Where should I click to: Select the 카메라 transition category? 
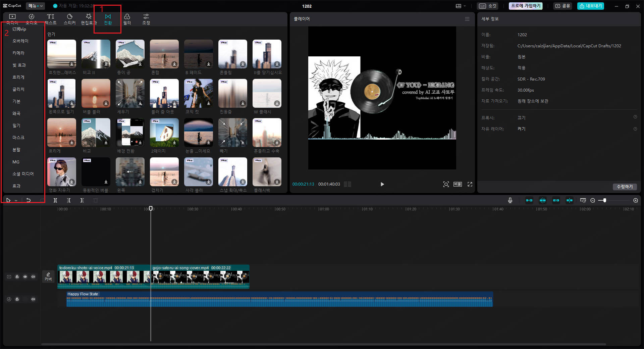tap(18, 53)
